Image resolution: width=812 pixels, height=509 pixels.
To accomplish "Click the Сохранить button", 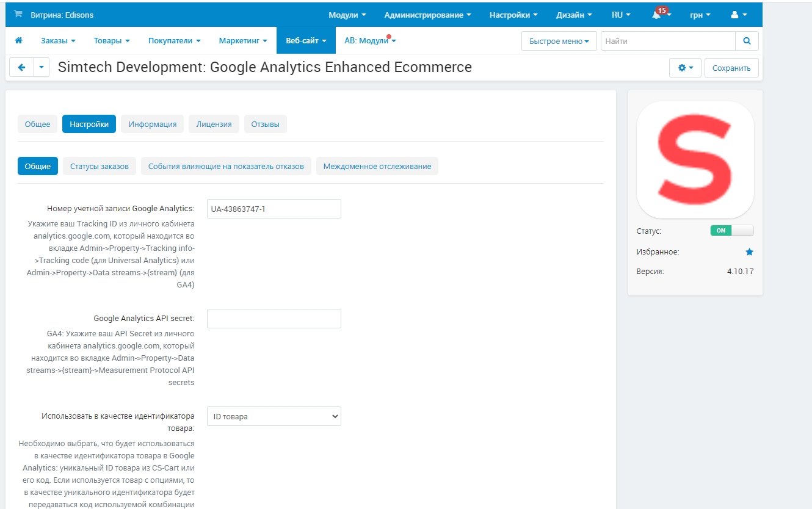I will [x=731, y=68].
